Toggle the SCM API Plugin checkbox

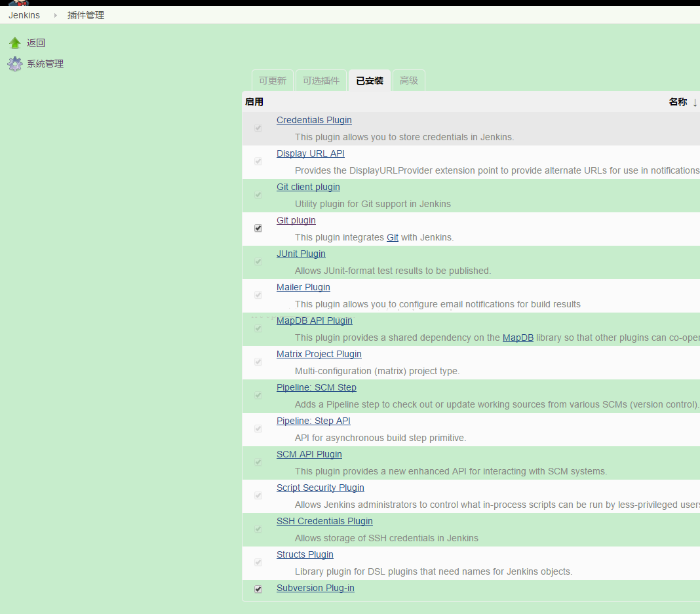pyautogui.click(x=258, y=462)
